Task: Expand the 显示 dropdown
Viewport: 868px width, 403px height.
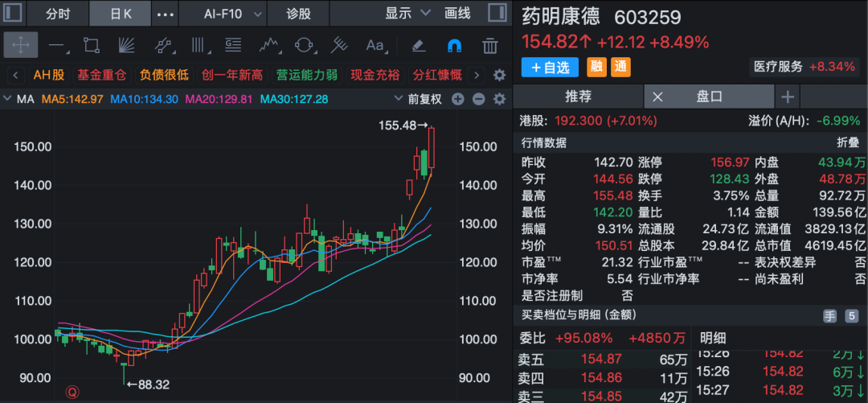Action: click(x=408, y=14)
